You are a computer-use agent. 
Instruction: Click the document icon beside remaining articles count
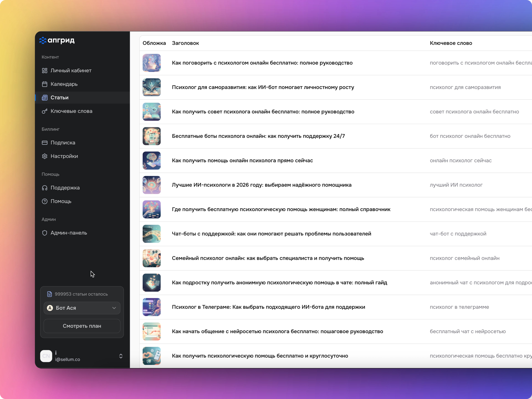click(x=50, y=294)
